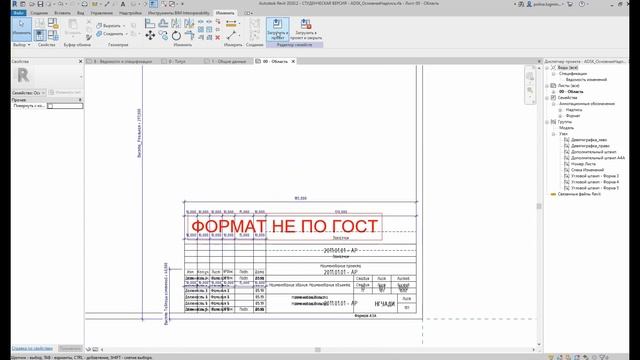
Task: Click the Aligned Dimension measure icon
Action: pos(231,24)
